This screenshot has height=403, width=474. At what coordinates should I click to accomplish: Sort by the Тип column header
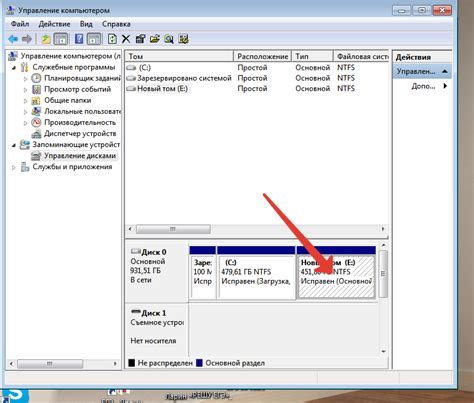[x=312, y=56]
